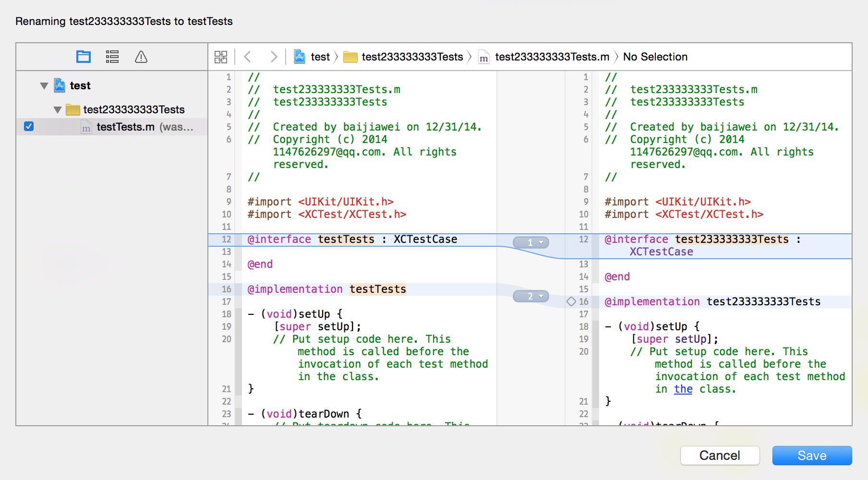The height and width of the screenshot is (480, 868).
Task: Open the change 1 dropdown badge
Action: point(531,242)
